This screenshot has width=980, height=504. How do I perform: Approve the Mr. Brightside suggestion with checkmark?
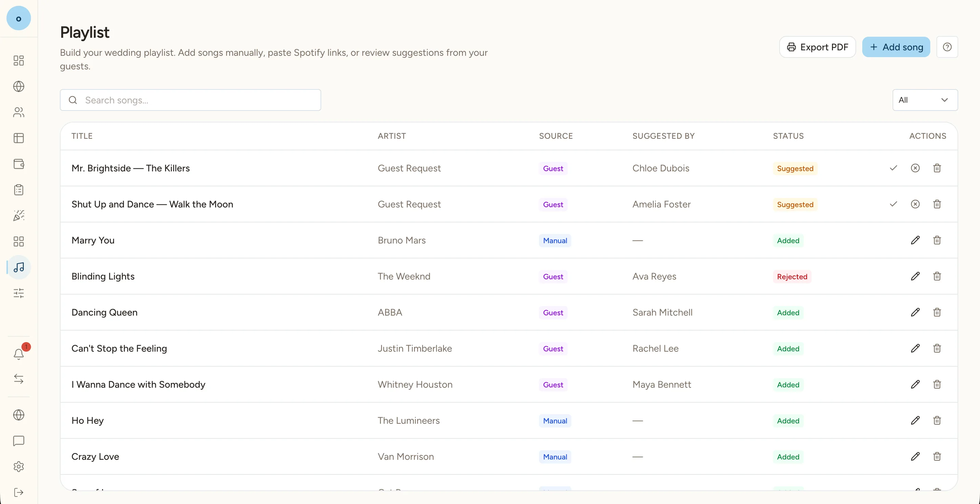pos(893,168)
